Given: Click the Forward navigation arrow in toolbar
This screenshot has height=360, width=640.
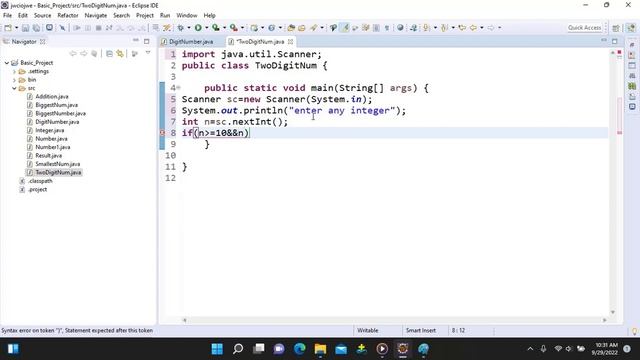Looking at the screenshot, I should (x=491, y=28).
